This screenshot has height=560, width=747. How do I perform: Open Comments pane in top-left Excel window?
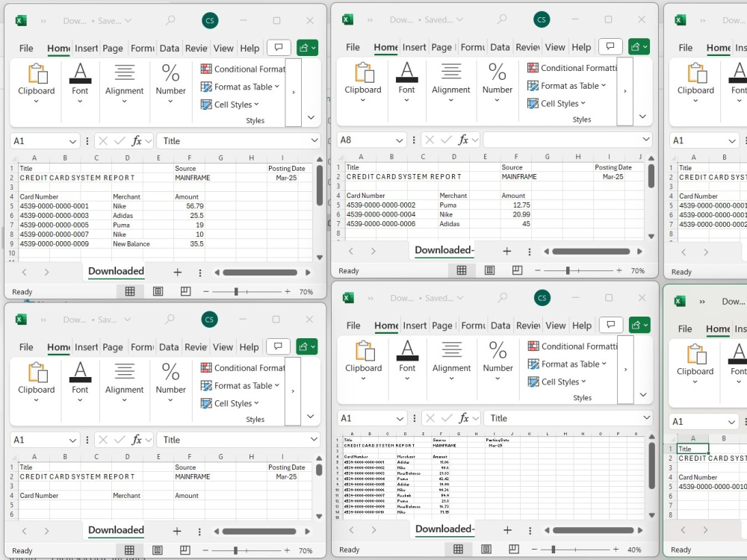pyautogui.click(x=279, y=48)
